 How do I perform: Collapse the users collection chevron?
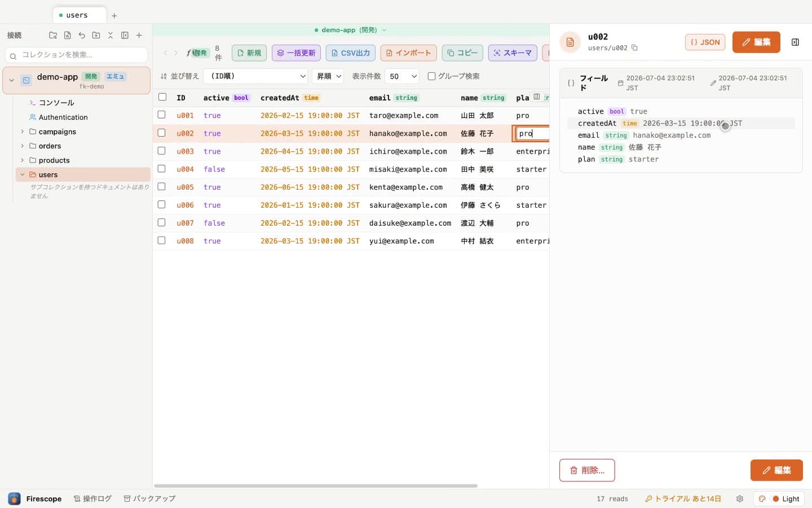23,174
